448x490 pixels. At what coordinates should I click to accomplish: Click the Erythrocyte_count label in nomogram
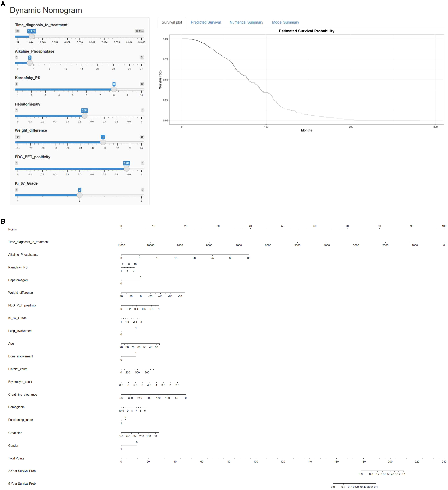20,382
